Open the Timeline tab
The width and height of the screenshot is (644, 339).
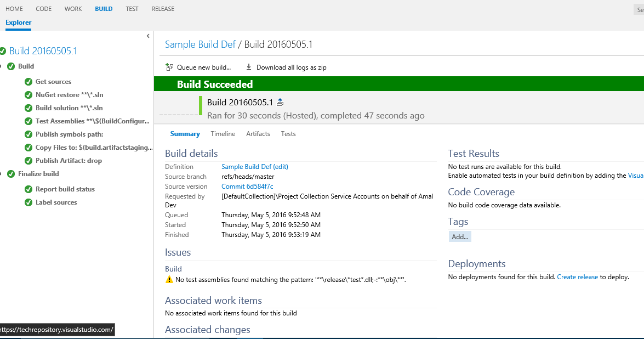223,134
